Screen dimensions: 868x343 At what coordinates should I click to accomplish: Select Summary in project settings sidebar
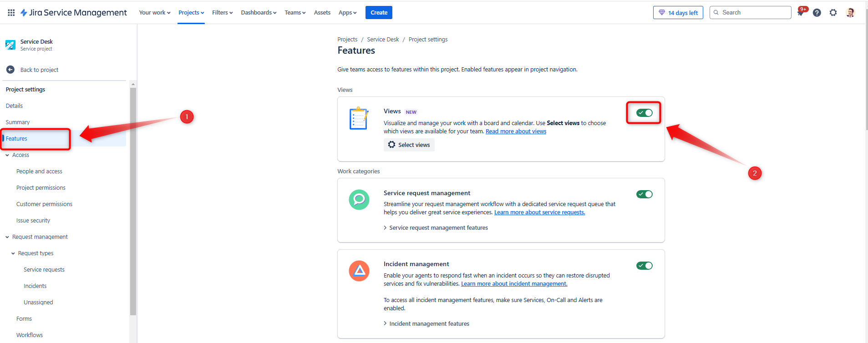pos(18,122)
